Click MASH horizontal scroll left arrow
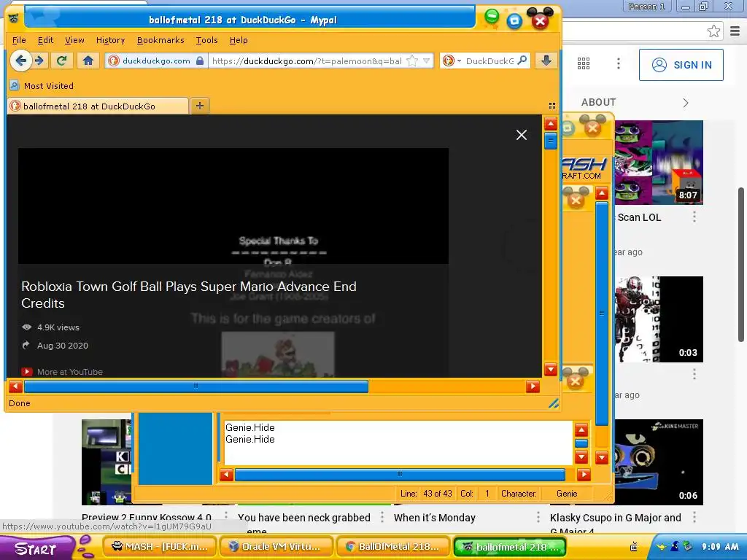Viewport: 747px width, 560px height. [226, 475]
